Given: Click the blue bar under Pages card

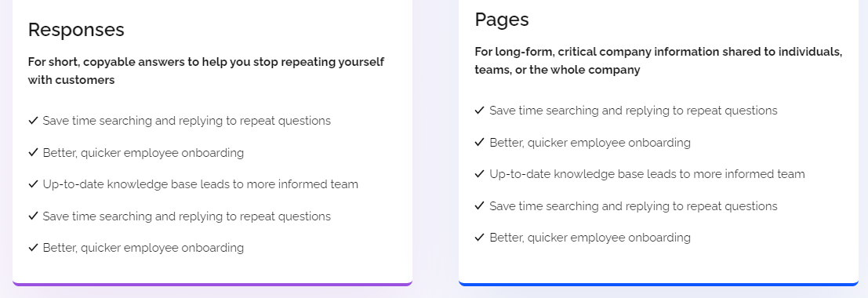Looking at the screenshot, I should pos(659,284).
